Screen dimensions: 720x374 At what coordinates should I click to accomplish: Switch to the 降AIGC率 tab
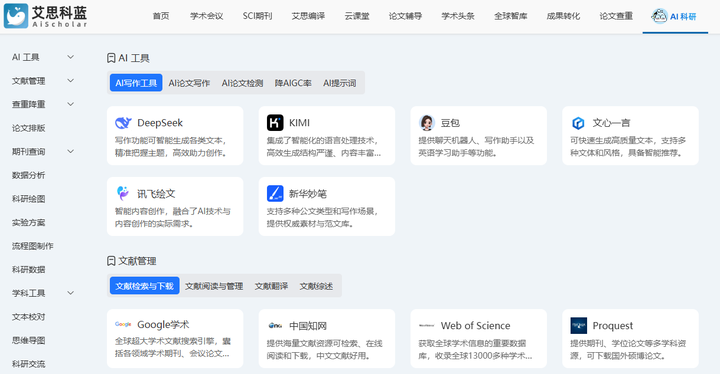tap(293, 83)
